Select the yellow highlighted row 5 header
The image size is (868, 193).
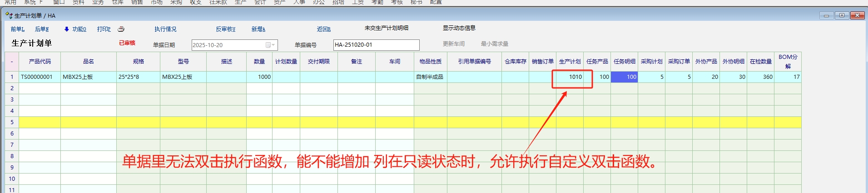(x=12, y=122)
